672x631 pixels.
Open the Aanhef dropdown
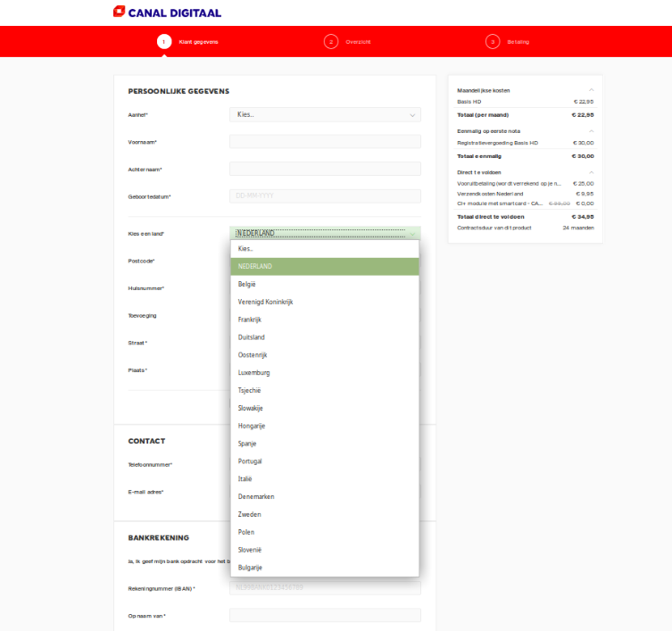[x=325, y=115]
